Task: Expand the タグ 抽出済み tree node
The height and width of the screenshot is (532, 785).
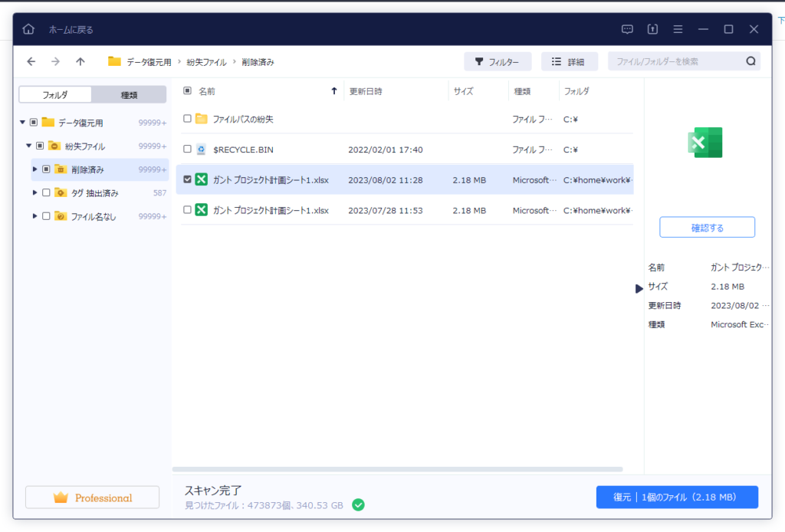Action: 35,193
